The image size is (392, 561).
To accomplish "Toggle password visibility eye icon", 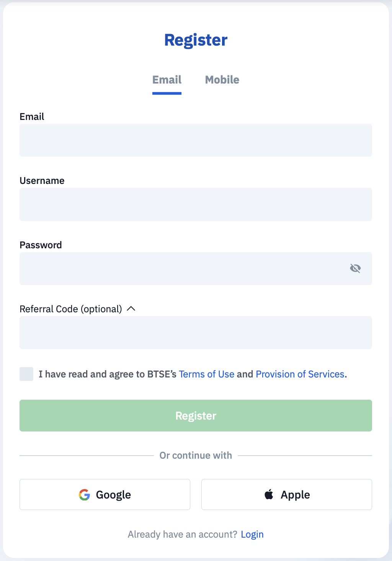I will 355,268.
